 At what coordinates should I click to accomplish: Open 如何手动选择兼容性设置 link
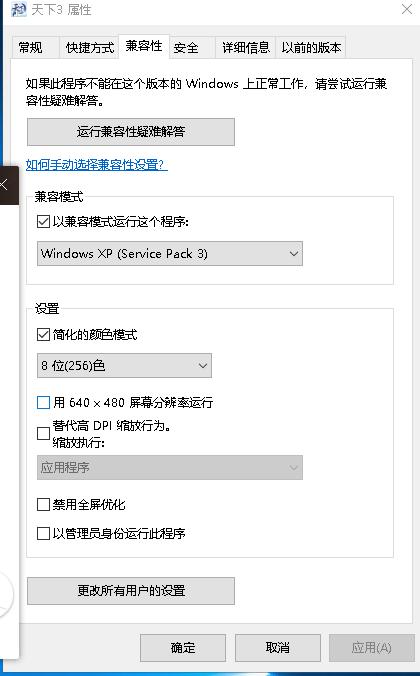(x=97, y=165)
